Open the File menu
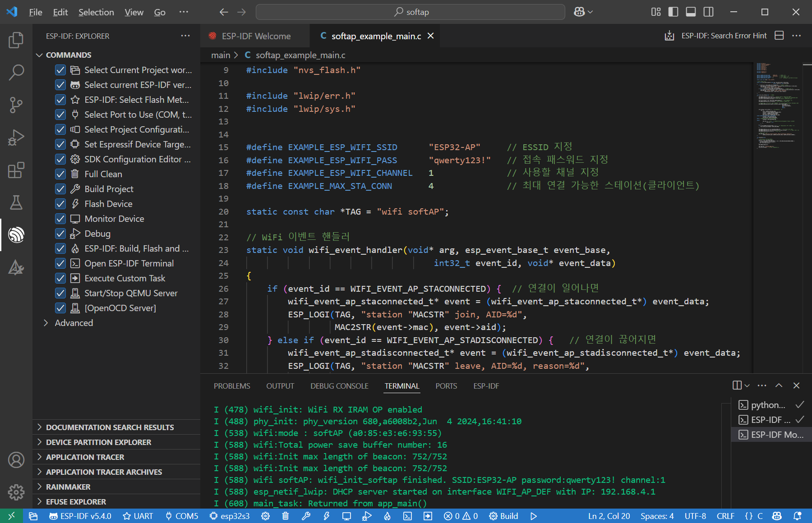The height and width of the screenshot is (523, 812). click(36, 12)
